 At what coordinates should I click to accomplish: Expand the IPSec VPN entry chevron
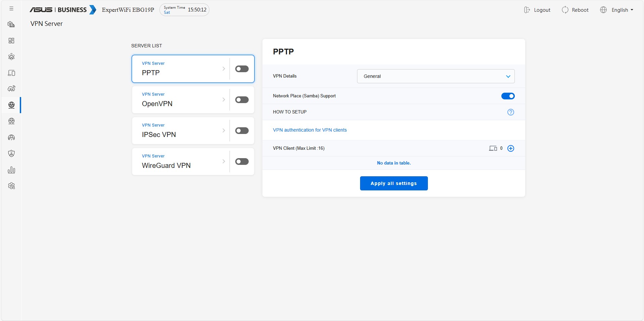point(224,131)
